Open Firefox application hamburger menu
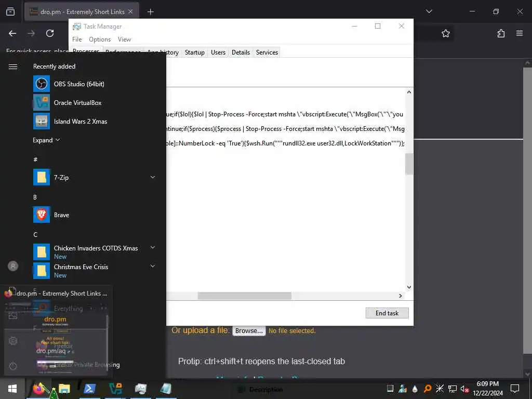Image resolution: width=532 pixels, height=399 pixels. [x=520, y=33]
